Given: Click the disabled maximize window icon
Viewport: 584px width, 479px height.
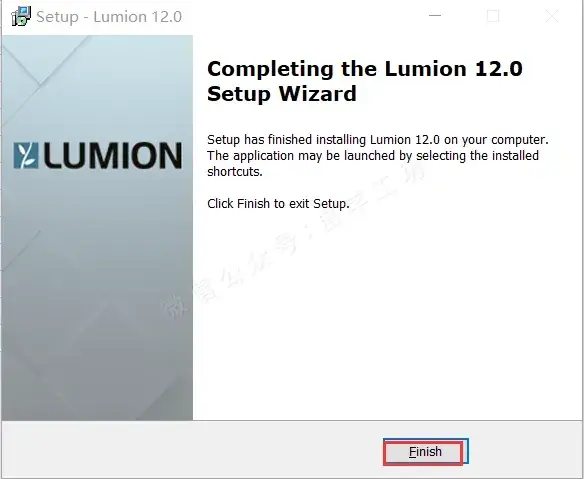Looking at the screenshot, I should 493,16.
